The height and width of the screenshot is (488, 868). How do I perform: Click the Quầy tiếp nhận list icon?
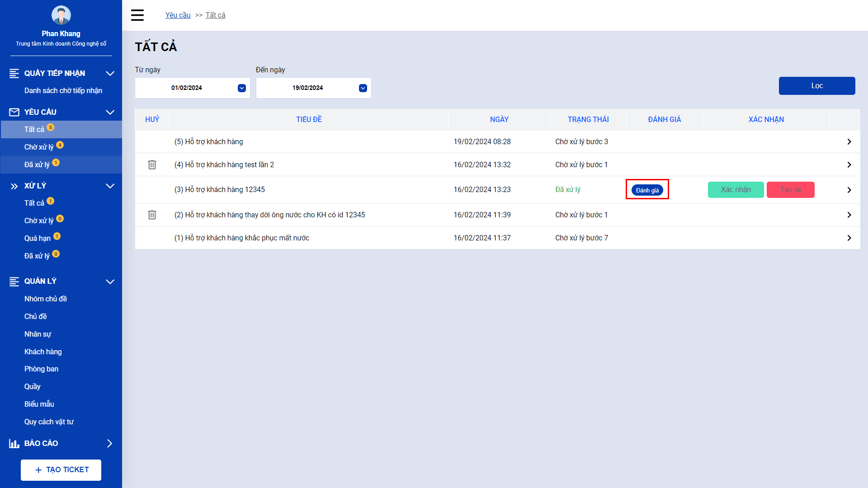14,73
